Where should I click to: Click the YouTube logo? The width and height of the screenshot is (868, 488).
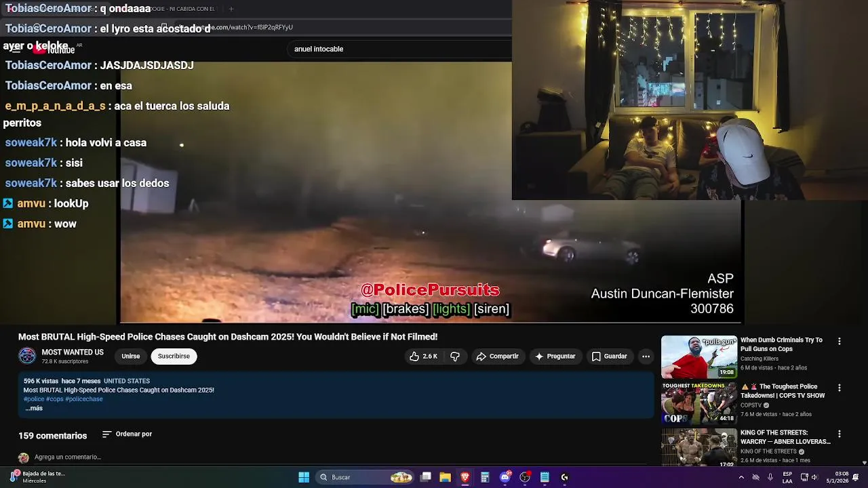click(54, 49)
